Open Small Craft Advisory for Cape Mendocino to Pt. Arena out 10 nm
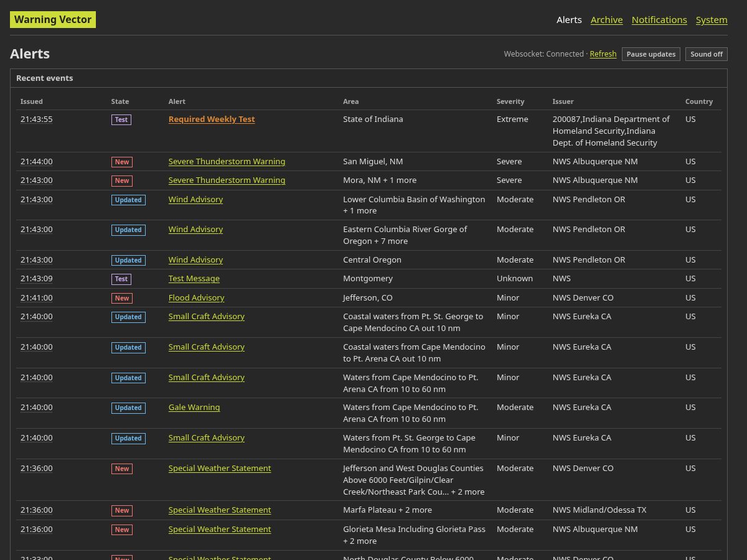This screenshot has height=560, width=747. point(207,347)
